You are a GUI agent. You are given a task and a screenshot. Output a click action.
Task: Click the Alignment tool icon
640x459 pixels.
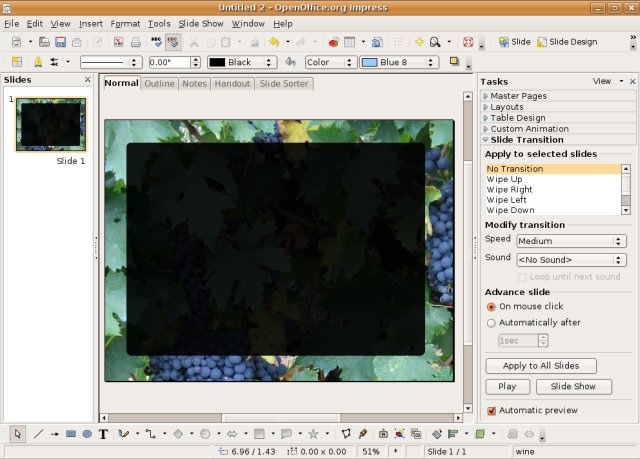pyautogui.click(x=453, y=434)
